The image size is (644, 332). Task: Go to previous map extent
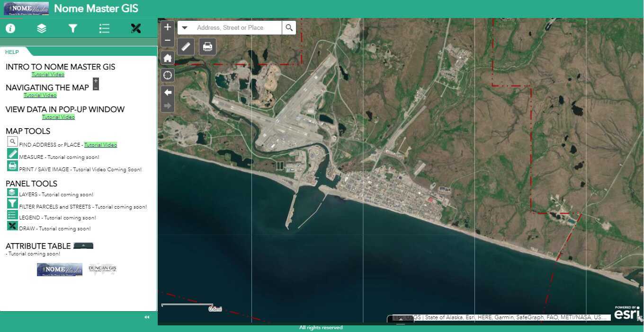pyautogui.click(x=168, y=92)
